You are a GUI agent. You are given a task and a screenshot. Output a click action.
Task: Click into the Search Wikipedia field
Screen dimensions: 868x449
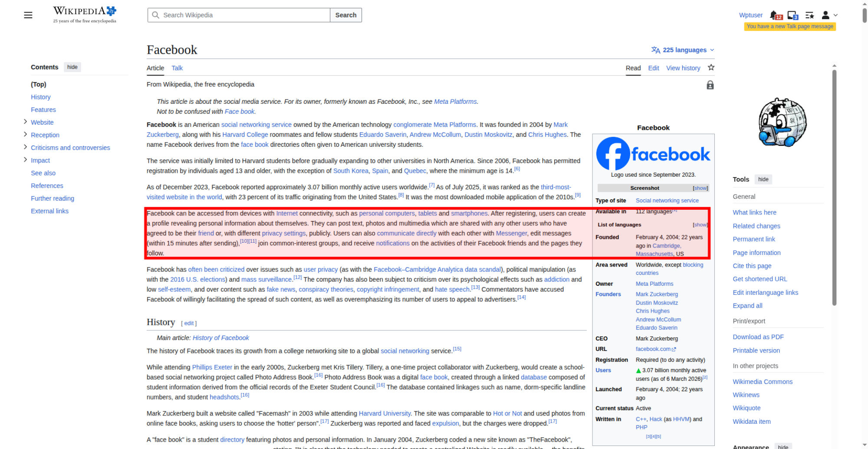tap(243, 15)
